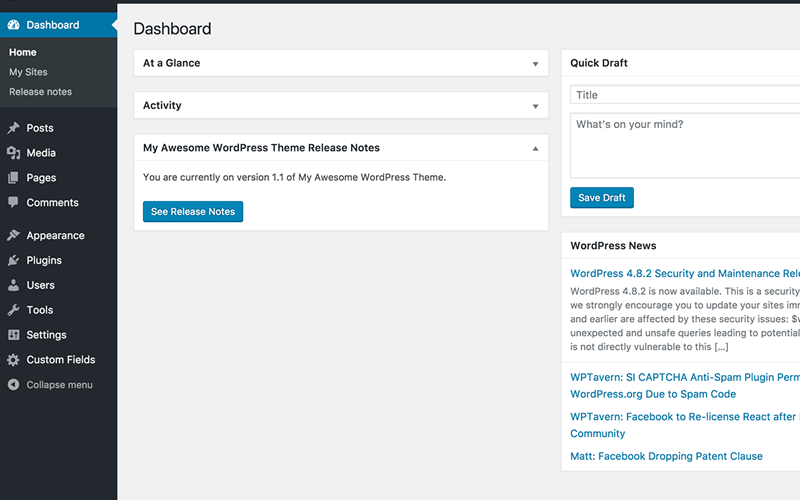Click the Comments speech bubble icon
This screenshot has height=500, width=800.
pos(13,202)
